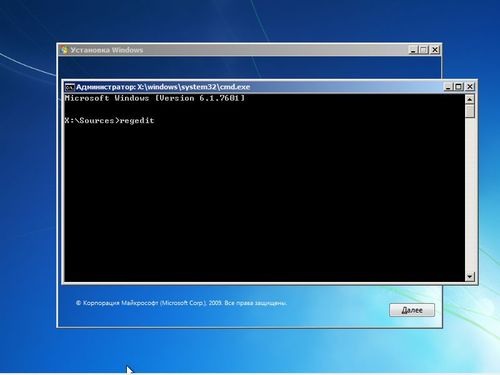The image size is (500, 375).
Task: Select the cmd.exe window title bar
Action: [x=260, y=87]
